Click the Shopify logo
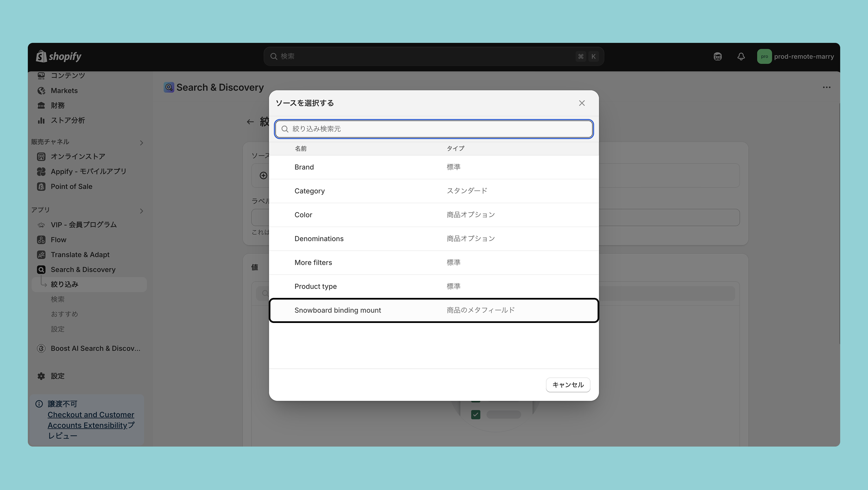Screen dimensions: 868x490 coord(59,56)
